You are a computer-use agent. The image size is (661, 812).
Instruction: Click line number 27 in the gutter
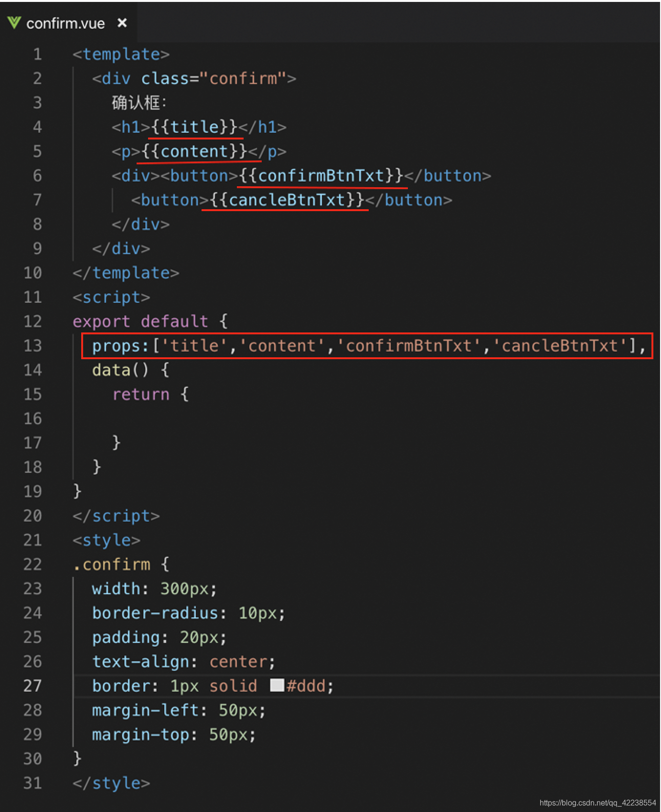(x=32, y=685)
